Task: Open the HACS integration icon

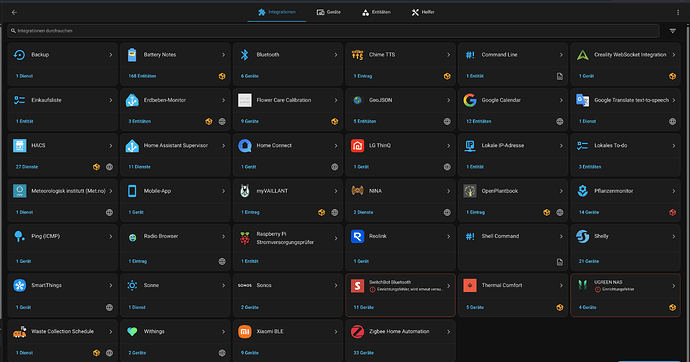Action: coord(19,146)
